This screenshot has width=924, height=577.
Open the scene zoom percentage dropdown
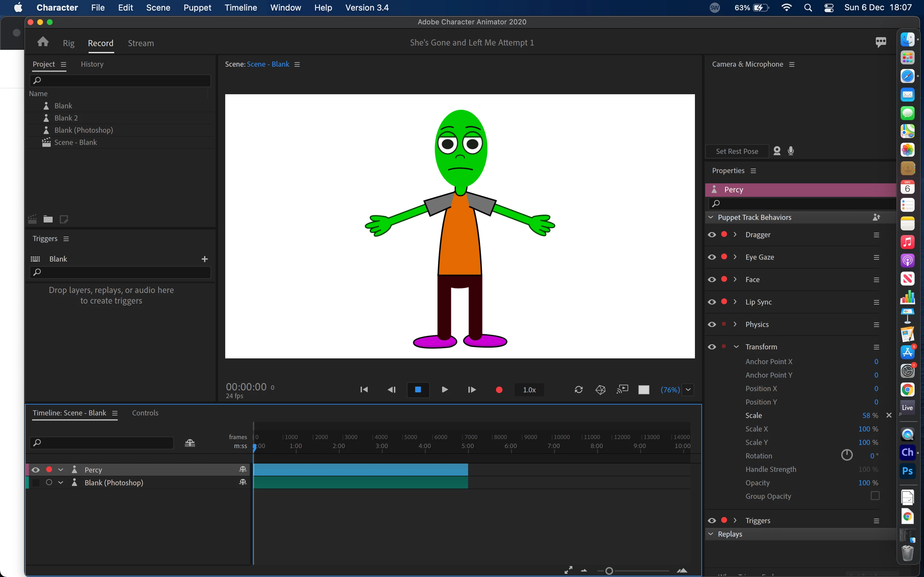point(688,389)
